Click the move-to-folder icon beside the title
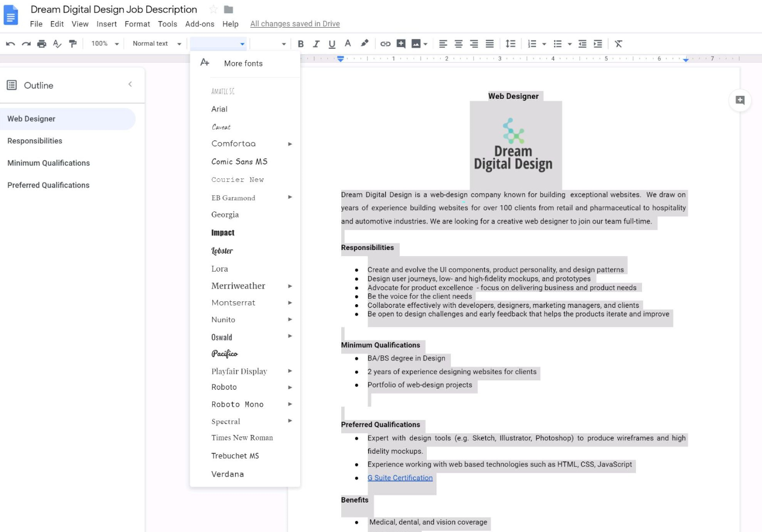The width and height of the screenshot is (762, 532). pyautogui.click(x=228, y=10)
